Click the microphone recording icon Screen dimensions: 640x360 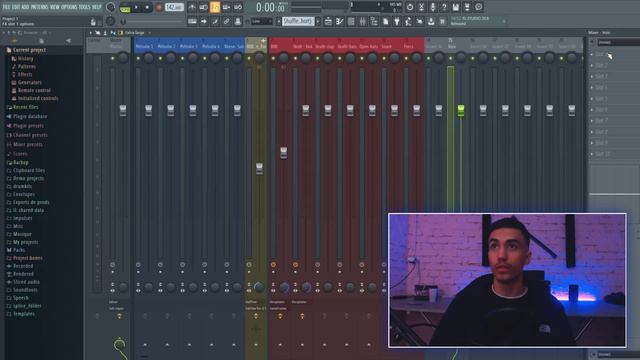[x=433, y=7]
